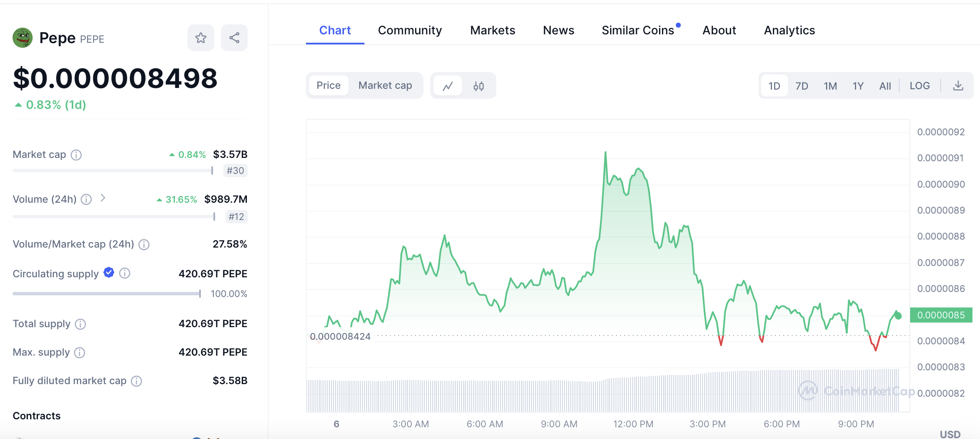The image size is (980, 439).
Task: Toggle the LOG scale option
Action: click(x=919, y=86)
